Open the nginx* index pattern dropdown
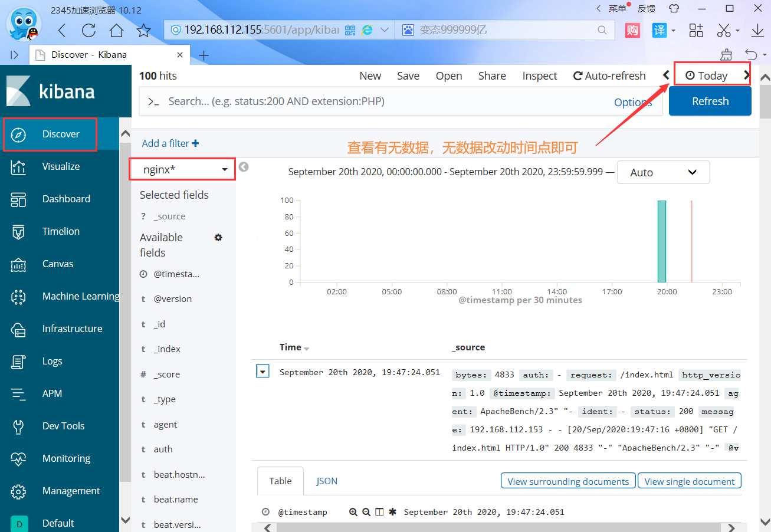 coord(182,170)
